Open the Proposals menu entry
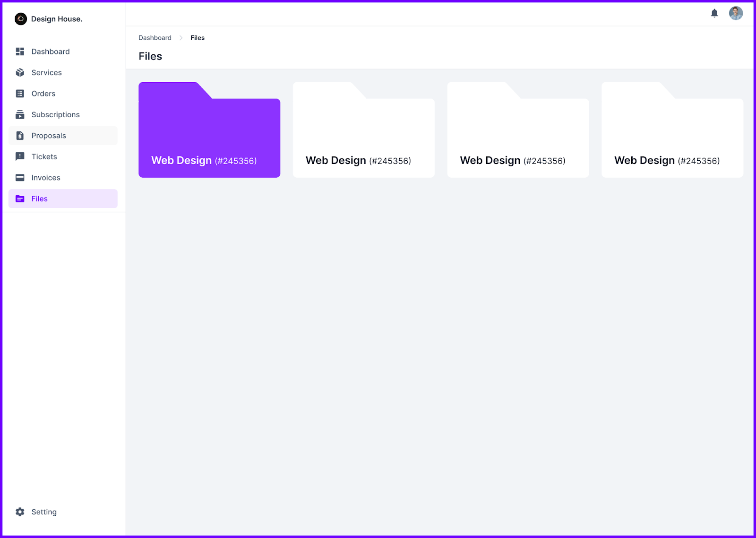Viewport: 756px width, 538px height. [x=49, y=135]
